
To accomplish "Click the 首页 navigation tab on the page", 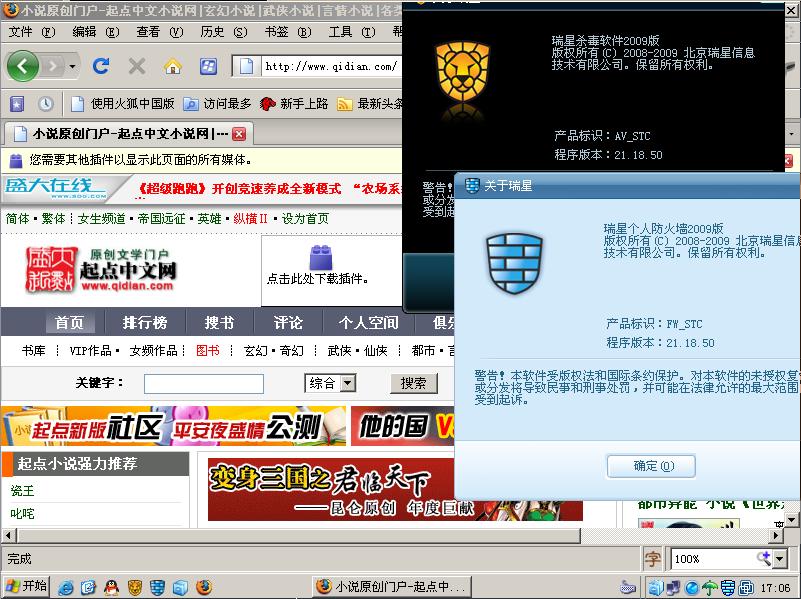I will 69,323.
